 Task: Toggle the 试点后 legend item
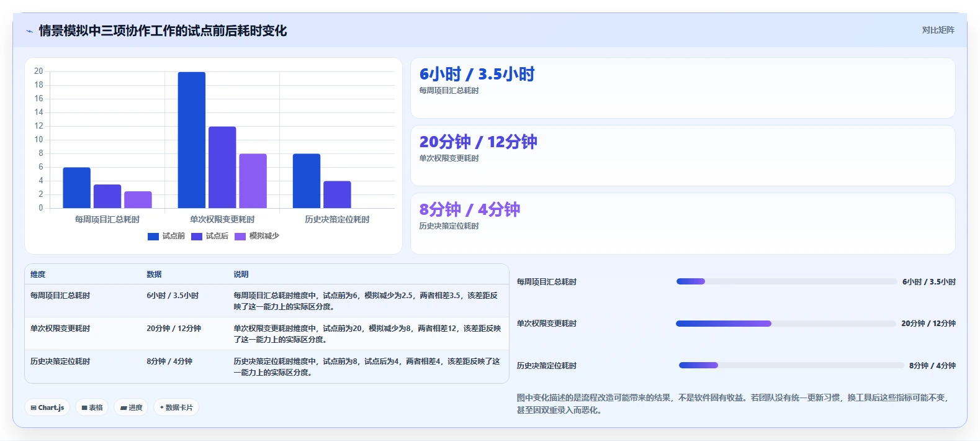tap(210, 236)
